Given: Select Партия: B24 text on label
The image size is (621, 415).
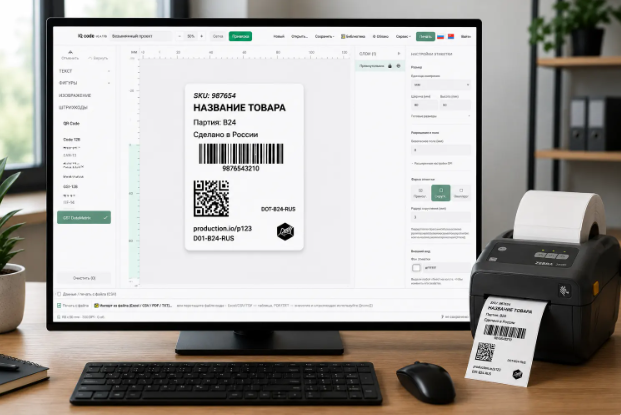Looking at the screenshot, I should (214, 122).
